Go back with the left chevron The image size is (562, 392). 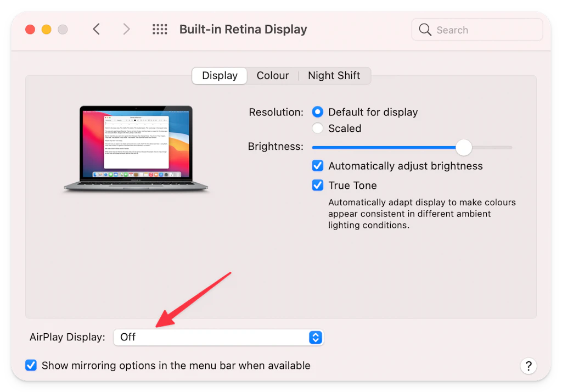[96, 29]
